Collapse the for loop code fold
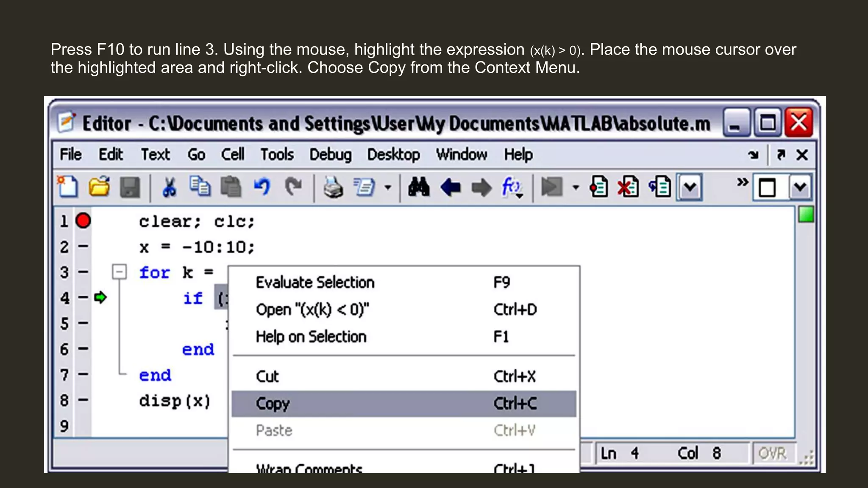This screenshot has width=868, height=488. [x=120, y=272]
